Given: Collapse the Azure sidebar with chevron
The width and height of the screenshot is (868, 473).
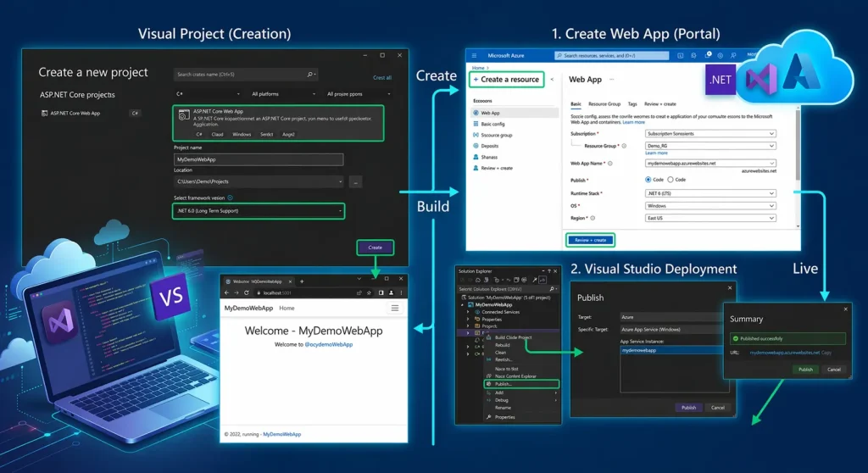Looking at the screenshot, I should click(552, 79).
